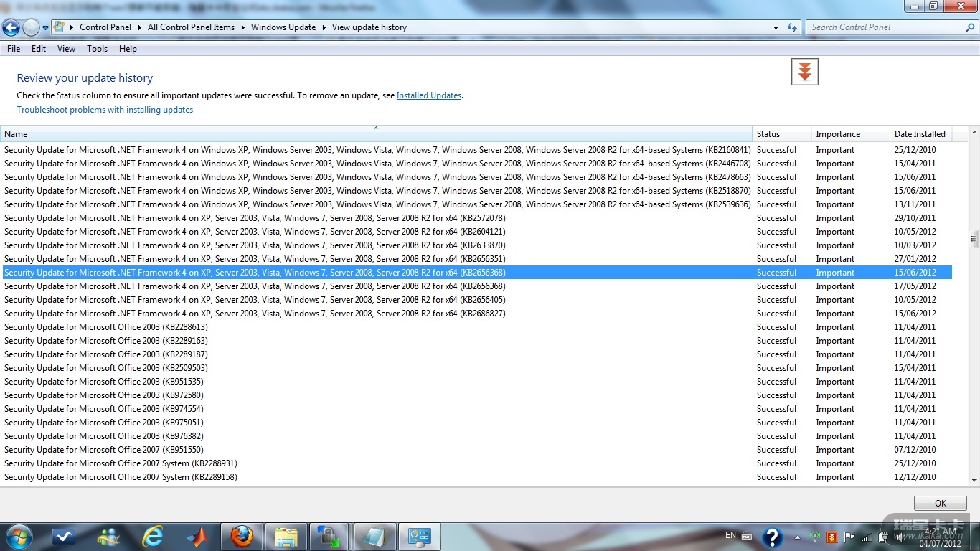Open Troubleshoot problems with installing updates
This screenshot has width=980, height=551.
point(105,110)
